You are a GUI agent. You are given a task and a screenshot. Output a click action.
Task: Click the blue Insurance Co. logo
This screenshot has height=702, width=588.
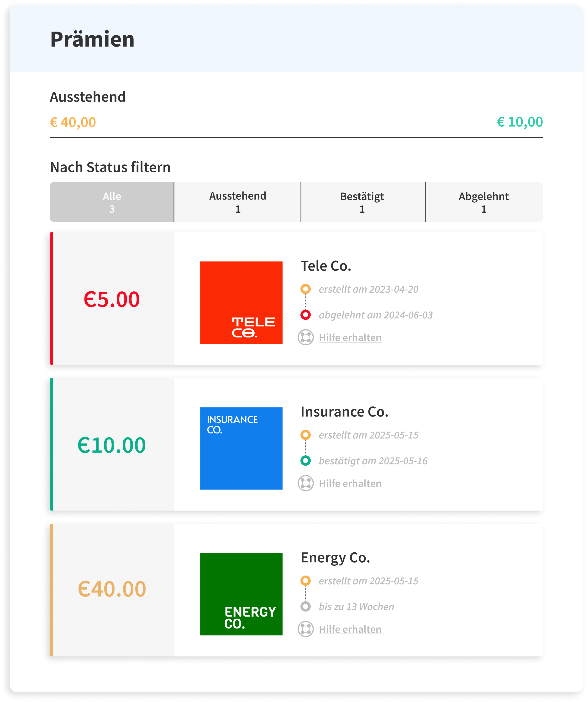241,448
